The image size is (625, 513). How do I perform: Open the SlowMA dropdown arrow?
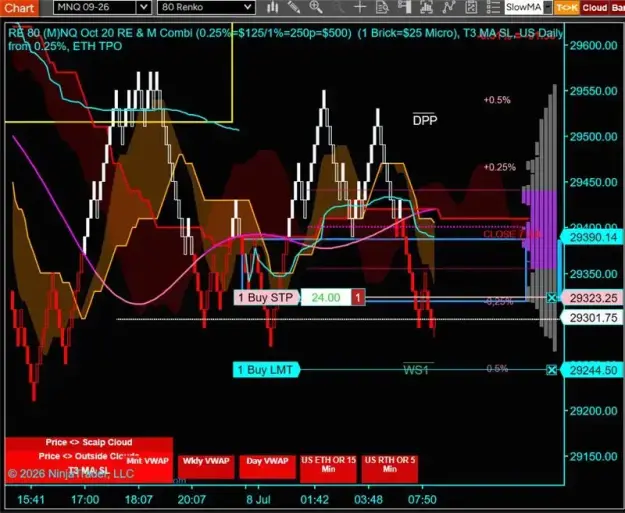coord(548,7)
